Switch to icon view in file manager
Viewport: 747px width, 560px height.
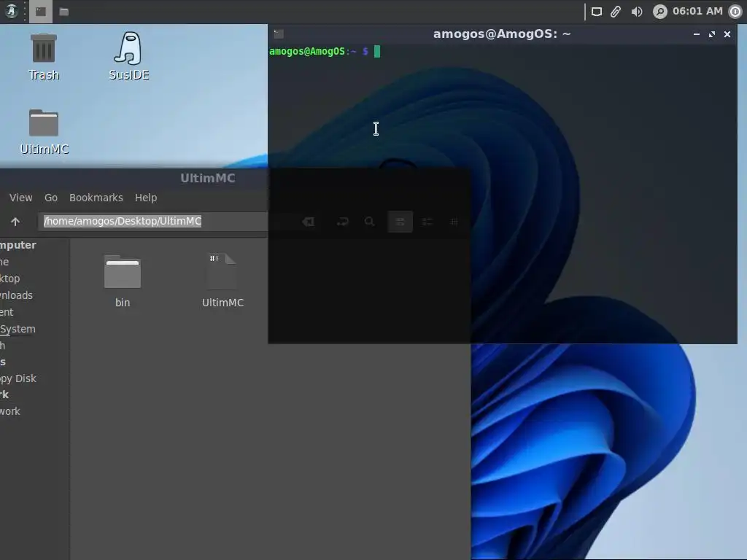pyautogui.click(x=400, y=222)
